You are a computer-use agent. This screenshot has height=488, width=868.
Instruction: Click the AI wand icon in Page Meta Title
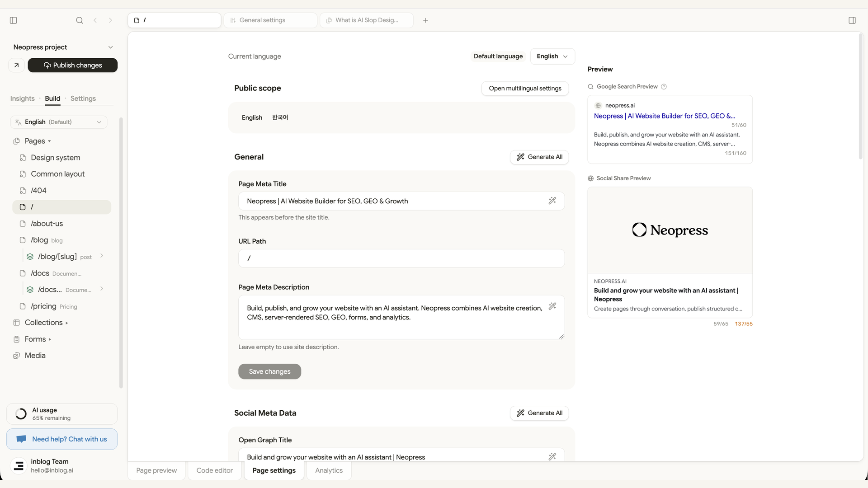tap(552, 201)
